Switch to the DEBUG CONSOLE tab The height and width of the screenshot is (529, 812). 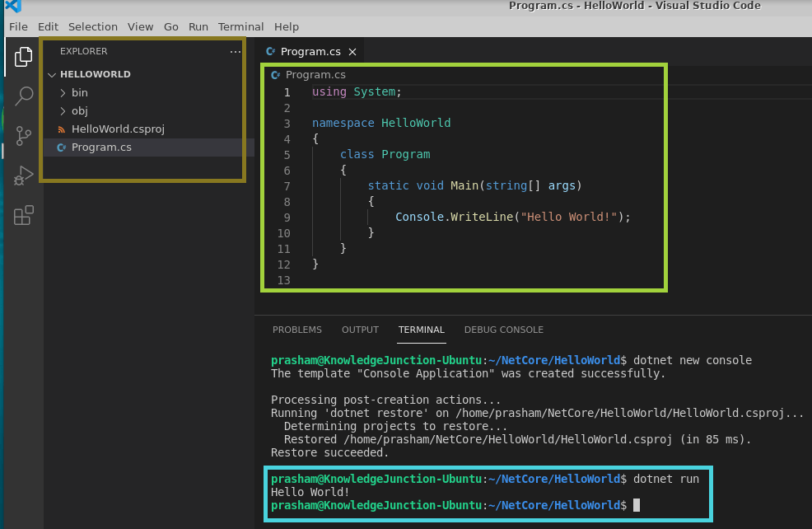tap(503, 330)
